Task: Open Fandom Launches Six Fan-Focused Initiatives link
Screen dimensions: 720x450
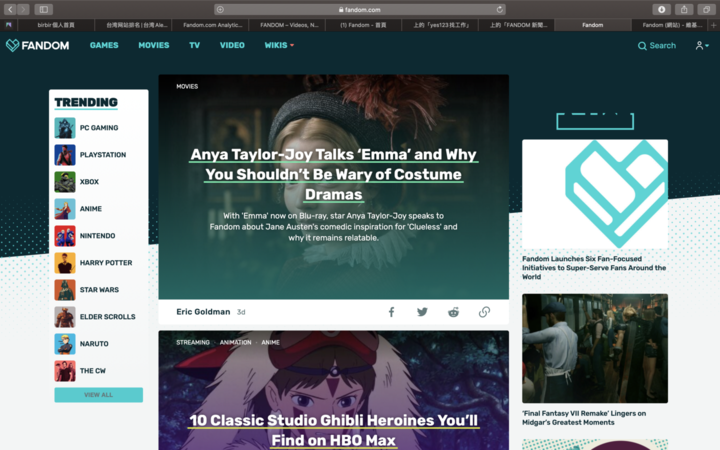Action: pos(594,268)
